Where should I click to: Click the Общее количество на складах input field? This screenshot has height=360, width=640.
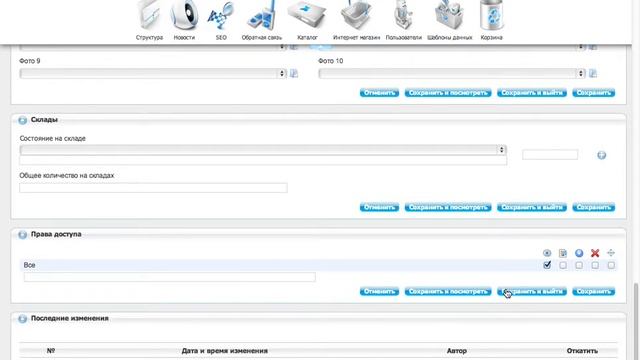coord(153,188)
